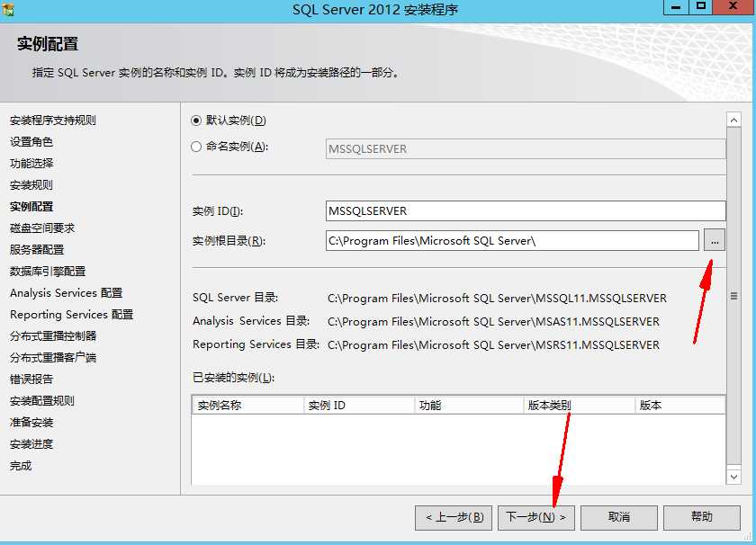Click the 取消 cancel button
This screenshot has height=545, width=756.
[x=618, y=517]
